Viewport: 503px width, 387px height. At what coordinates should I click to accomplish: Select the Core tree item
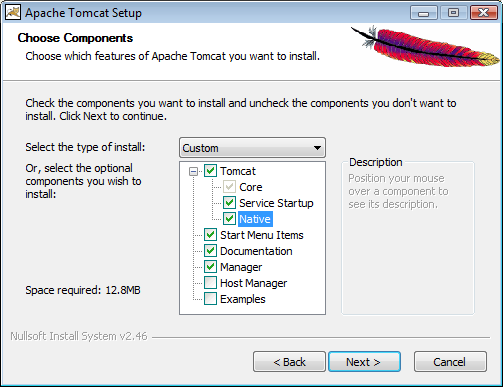251,187
